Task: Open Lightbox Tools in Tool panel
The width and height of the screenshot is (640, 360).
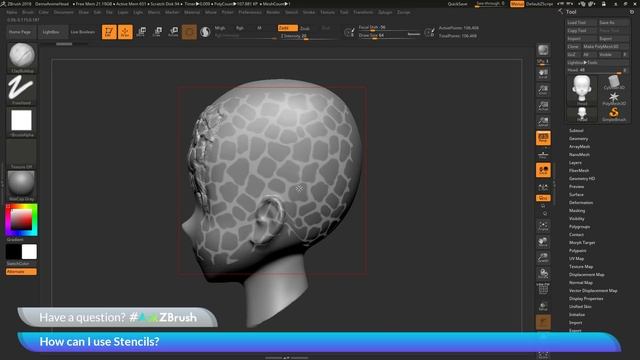Action: pyautogui.click(x=598, y=62)
